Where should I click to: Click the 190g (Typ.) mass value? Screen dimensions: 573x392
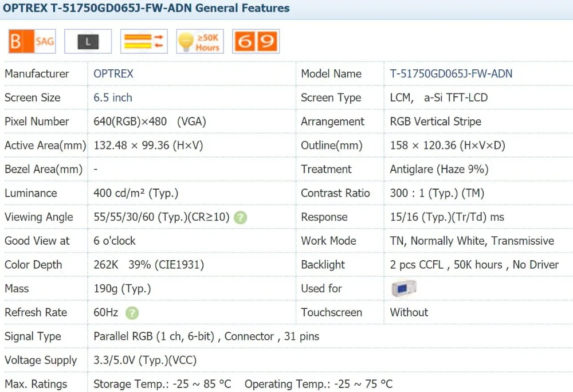coord(122,289)
